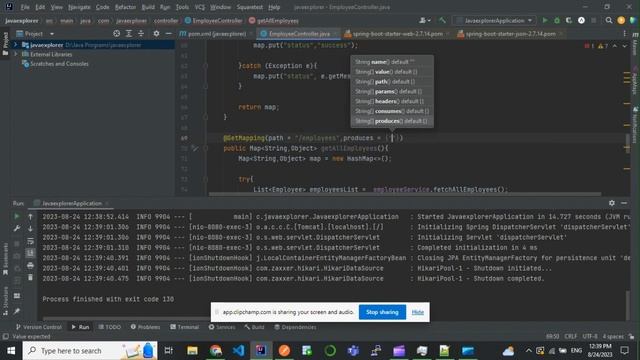Click the gray Stop square in the main toolbar
This screenshot has width=640, height=360.
click(594, 20)
